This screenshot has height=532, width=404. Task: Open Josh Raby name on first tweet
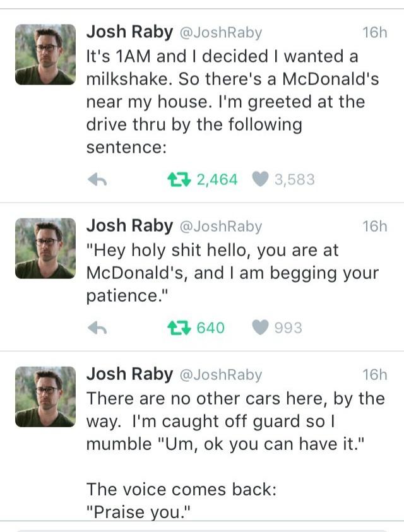(x=129, y=32)
